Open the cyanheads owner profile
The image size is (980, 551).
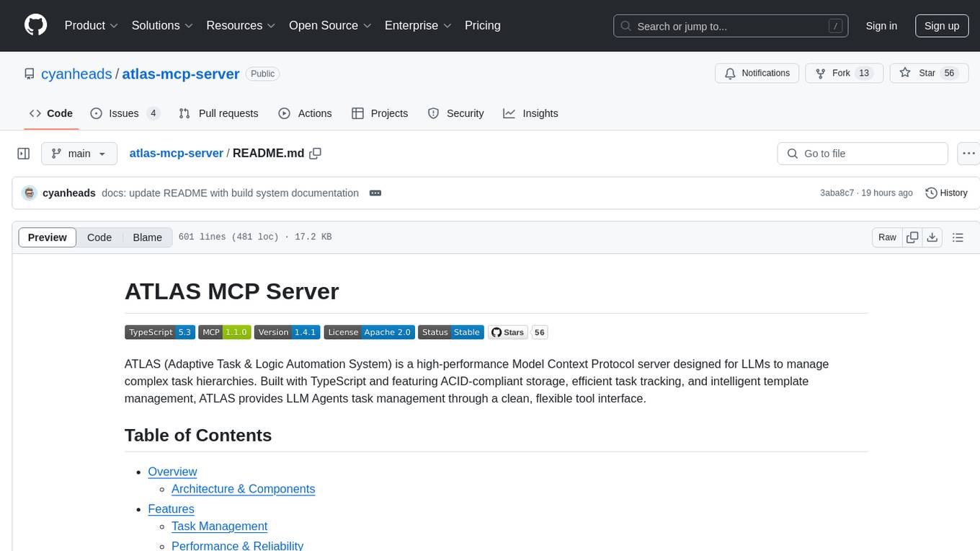point(76,74)
